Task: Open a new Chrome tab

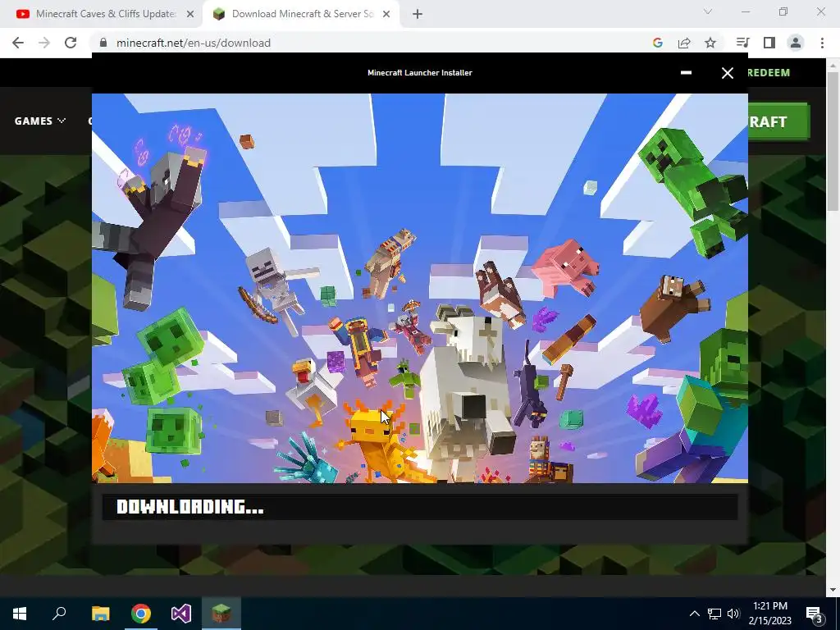Action: pyautogui.click(x=418, y=14)
